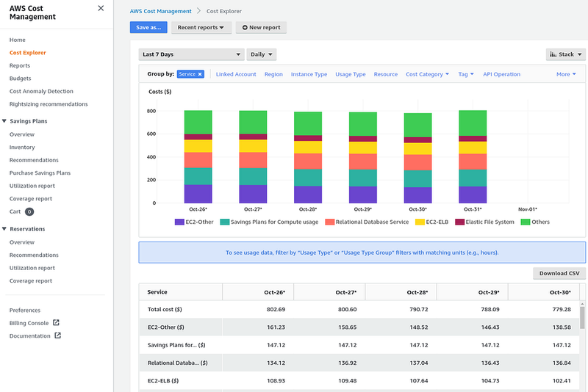Click the Billing Console external link icon
Image resolution: width=588 pixels, height=392 pixels.
tap(56, 323)
